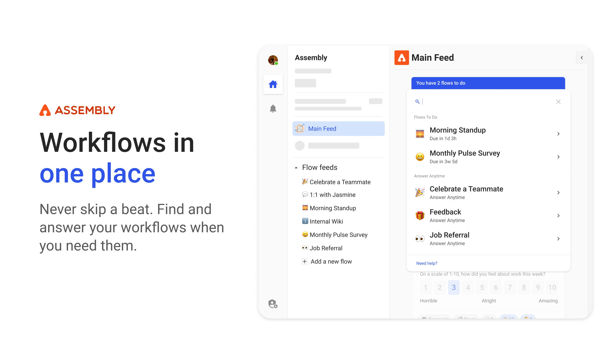Select rating 7 on the work scale
609x364 pixels.
tap(510, 288)
